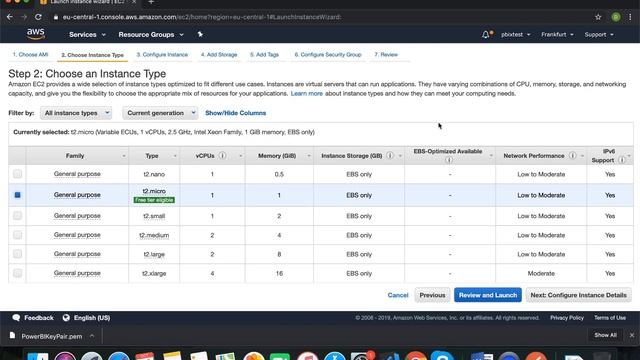Click the Free tier eligible badge
The image size is (640, 360).
coord(154,200)
